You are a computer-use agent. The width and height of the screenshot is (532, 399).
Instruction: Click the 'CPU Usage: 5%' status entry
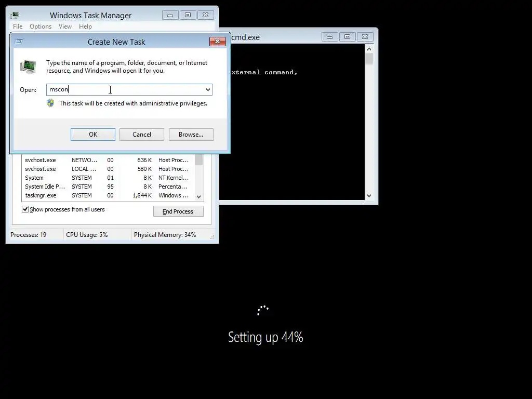87,235
